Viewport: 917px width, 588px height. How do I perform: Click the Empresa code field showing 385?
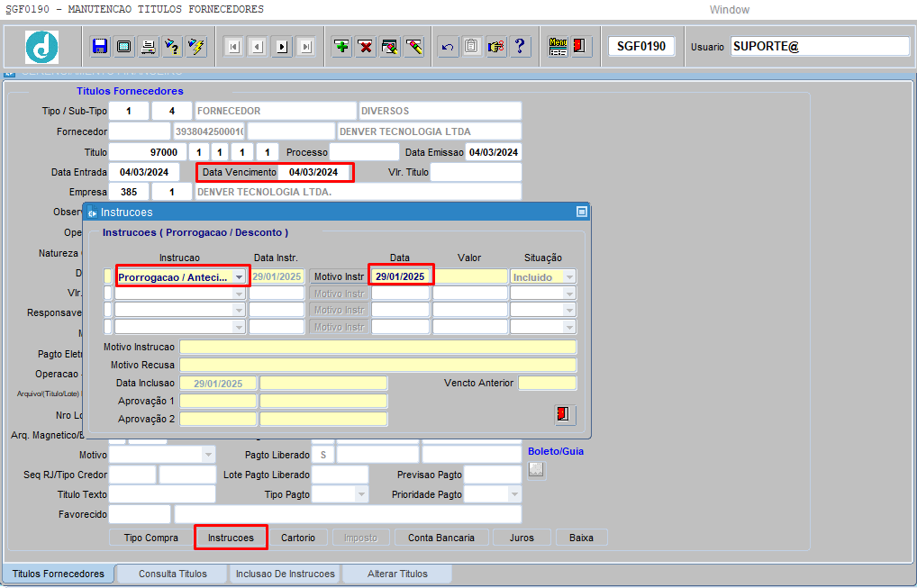coord(129,192)
